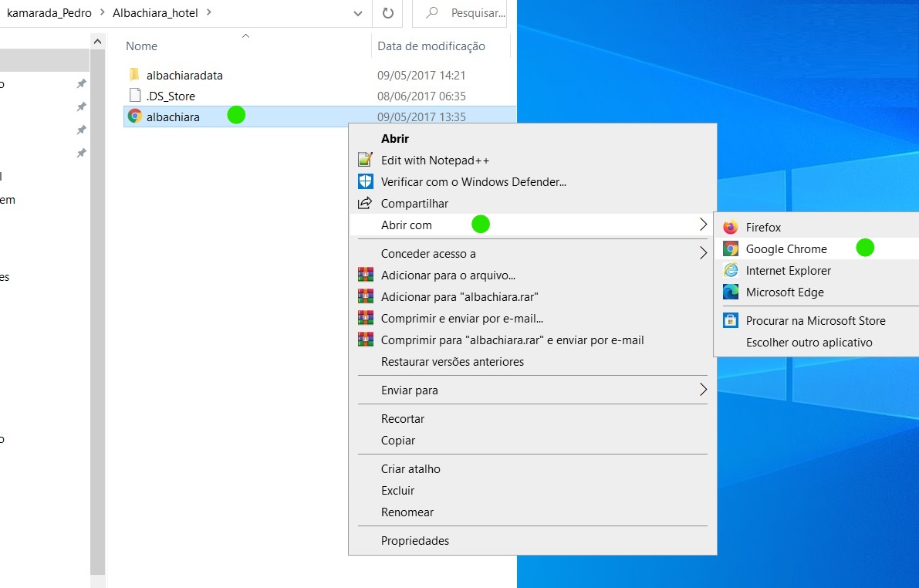Expand the Enviar para submenu arrow

click(703, 390)
